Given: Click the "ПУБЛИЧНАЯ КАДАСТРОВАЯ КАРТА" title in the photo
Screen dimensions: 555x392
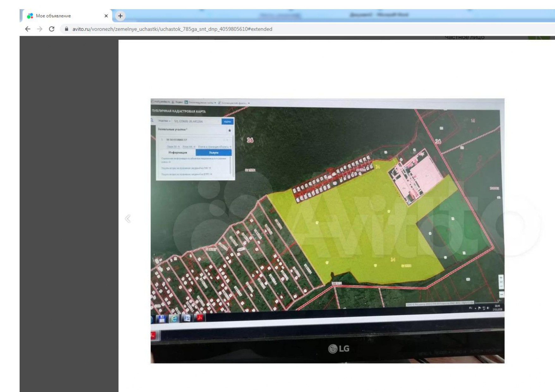Looking at the screenshot, I should (179, 111).
